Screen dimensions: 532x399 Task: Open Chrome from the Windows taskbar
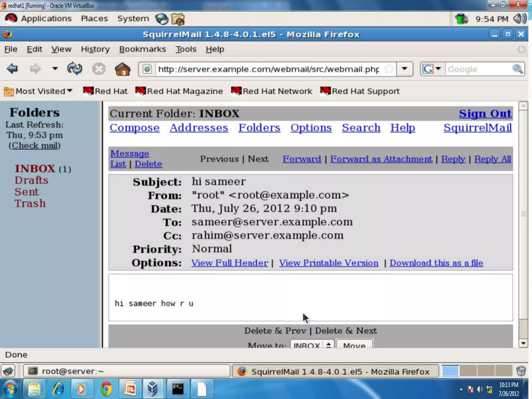[106, 389]
